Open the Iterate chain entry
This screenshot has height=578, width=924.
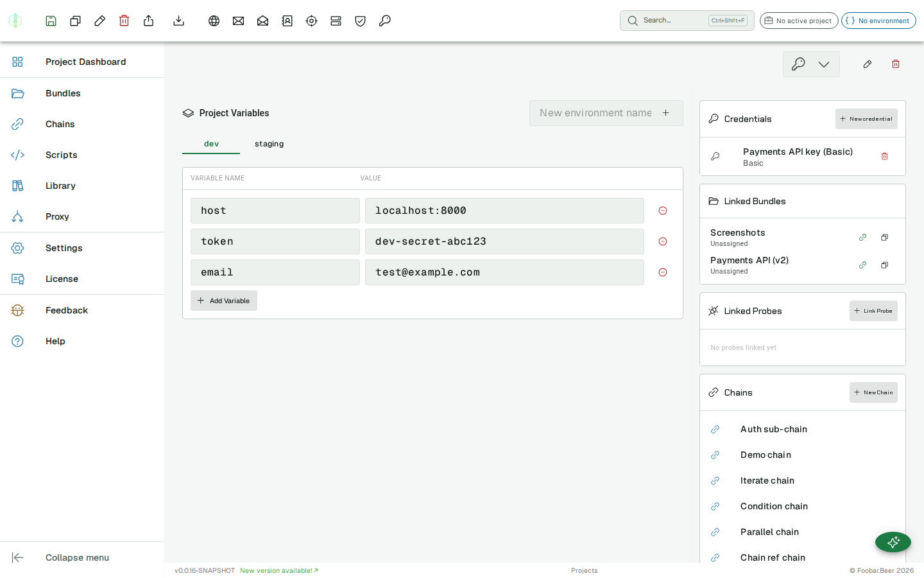coord(803,480)
